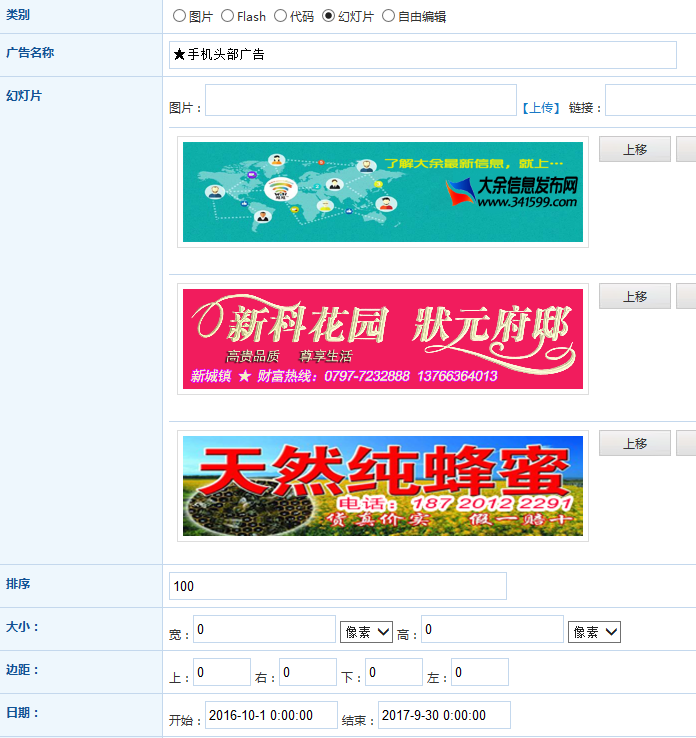This screenshot has width=696, height=738.
Task: Open the height 像素 unit dropdown
Action: point(594,632)
